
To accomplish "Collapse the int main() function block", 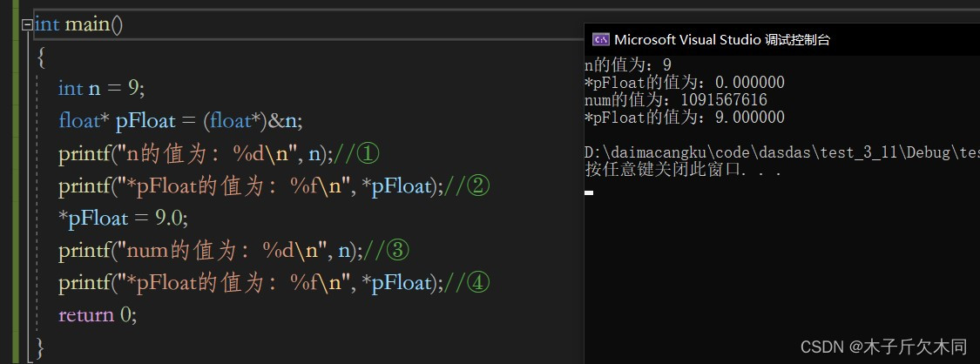I will click(27, 25).
